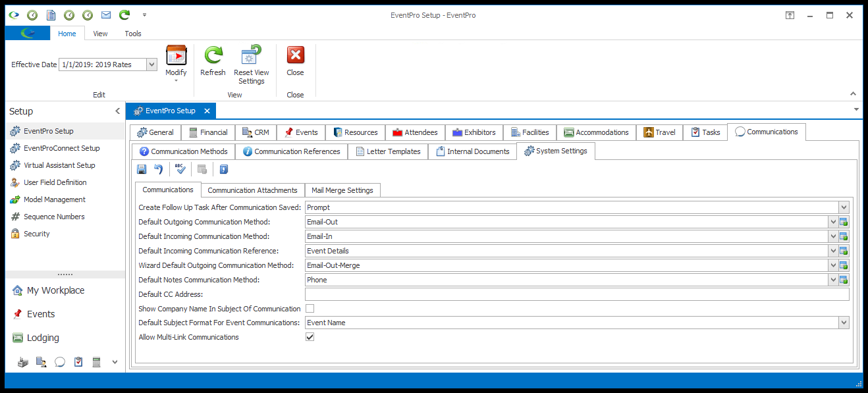Open the speech bubble navigation icon
The height and width of the screenshot is (393, 868).
click(60, 361)
